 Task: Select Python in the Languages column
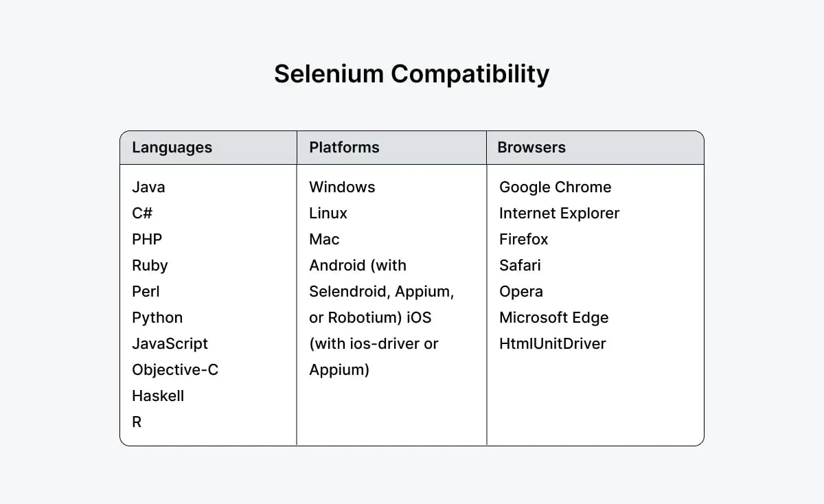tap(157, 318)
